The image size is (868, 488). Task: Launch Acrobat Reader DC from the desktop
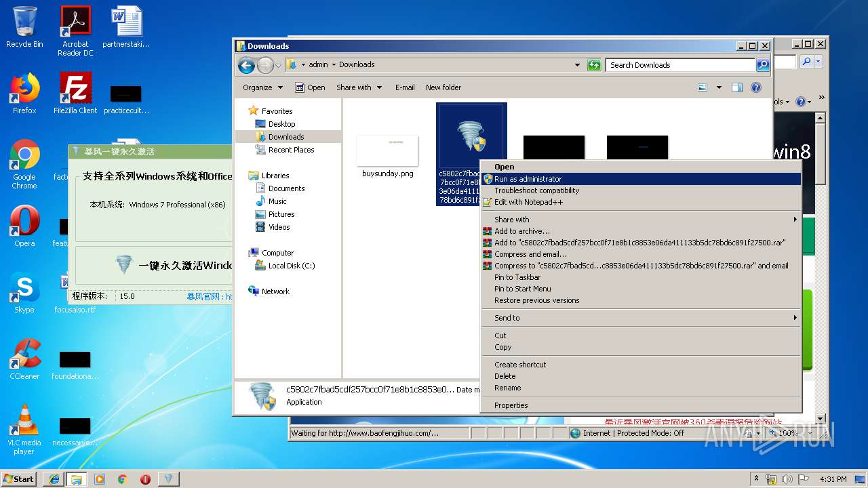tap(75, 30)
